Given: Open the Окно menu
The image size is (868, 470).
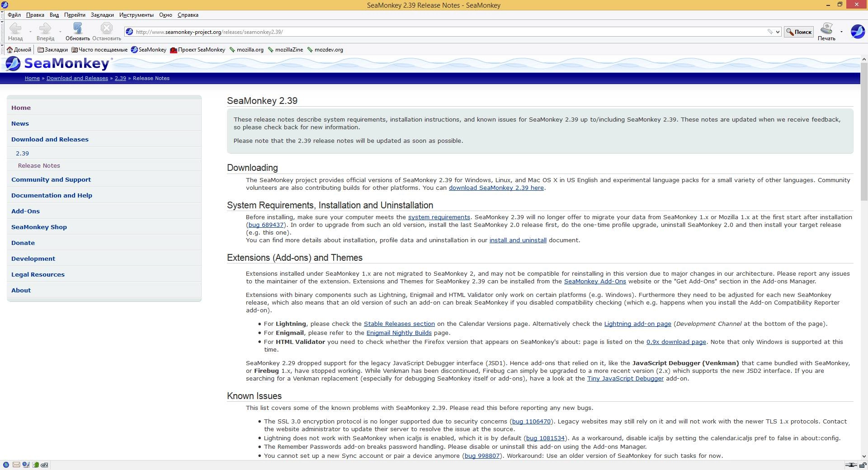Looking at the screenshot, I should coord(165,15).
